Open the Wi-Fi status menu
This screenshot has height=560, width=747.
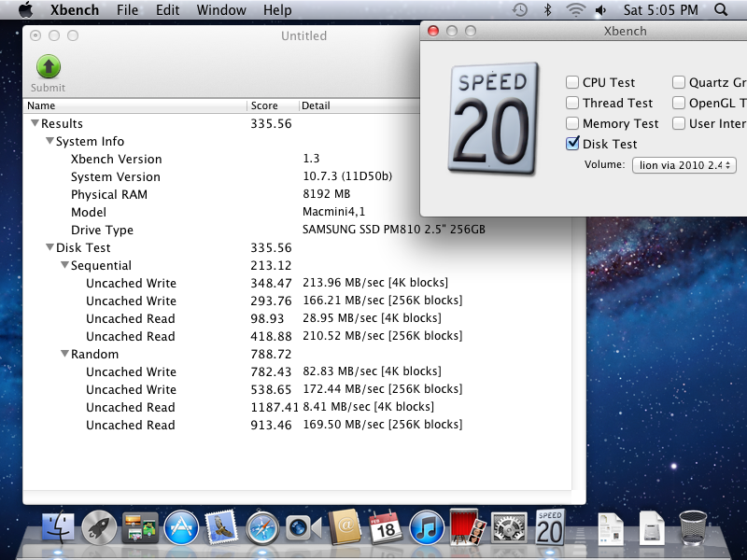(575, 9)
